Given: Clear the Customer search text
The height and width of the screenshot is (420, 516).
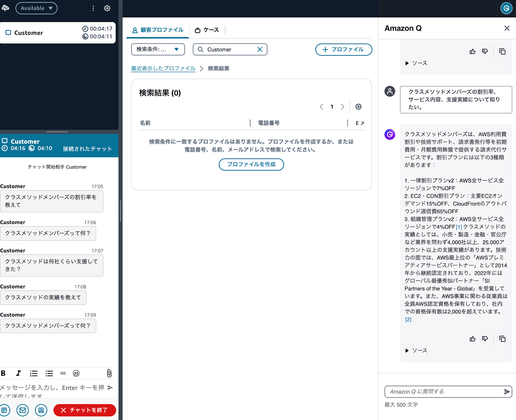Looking at the screenshot, I should click(x=260, y=49).
